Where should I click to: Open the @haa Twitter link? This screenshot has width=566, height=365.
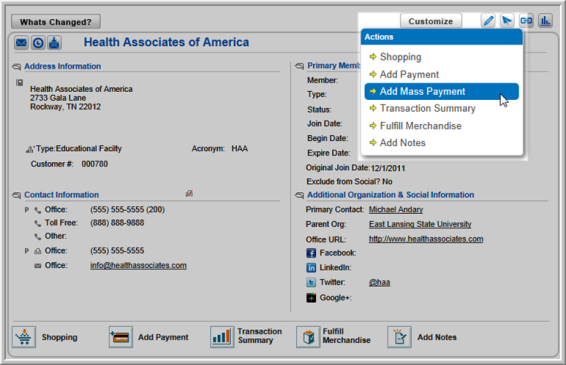(x=379, y=282)
